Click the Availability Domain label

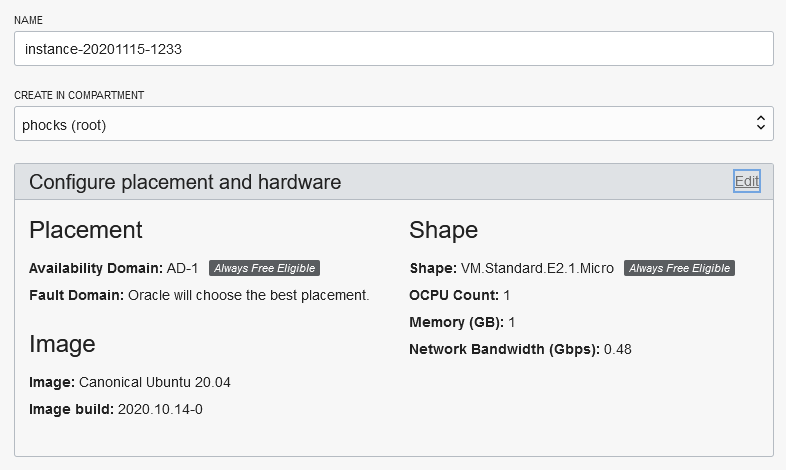[95, 268]
